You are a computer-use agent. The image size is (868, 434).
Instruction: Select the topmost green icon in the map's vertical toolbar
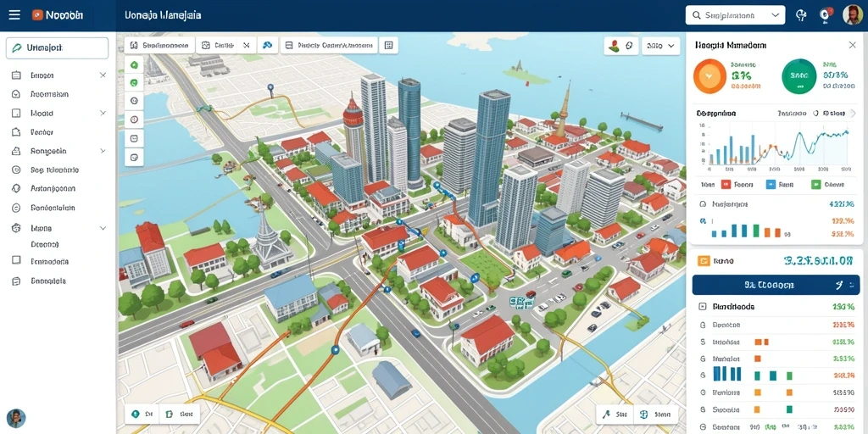[x=133, y=64]
